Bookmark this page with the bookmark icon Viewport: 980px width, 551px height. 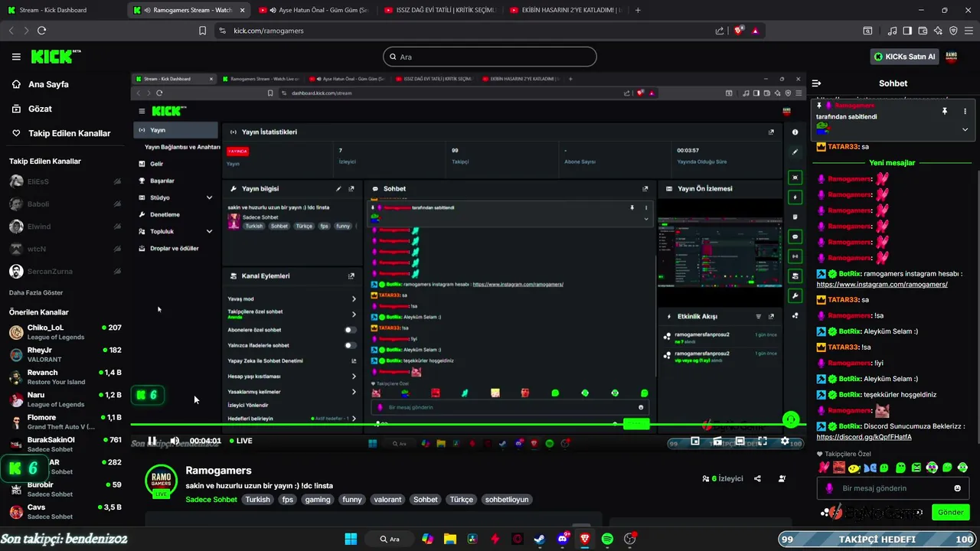click(x=202, y=31)
